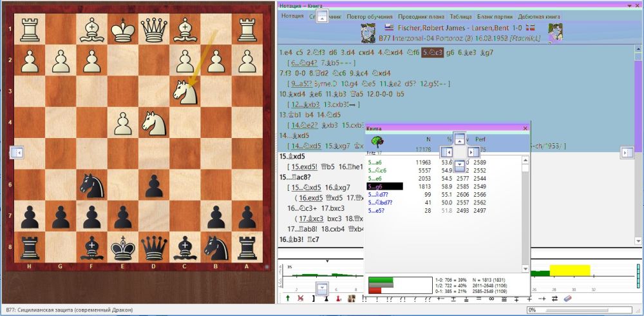The image size is (644, 316).
Task: Open the Дебютная книга tab
Action: pyautogui.click(x=538, y=17)
